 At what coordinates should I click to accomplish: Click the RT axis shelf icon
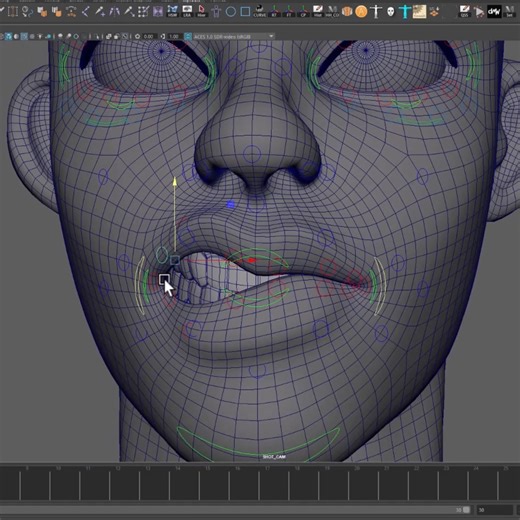(274, 11)
